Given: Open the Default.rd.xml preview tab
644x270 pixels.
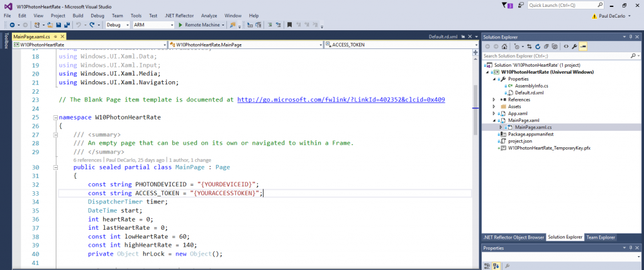Looking at the screenshot, I should tap(443, 37).
